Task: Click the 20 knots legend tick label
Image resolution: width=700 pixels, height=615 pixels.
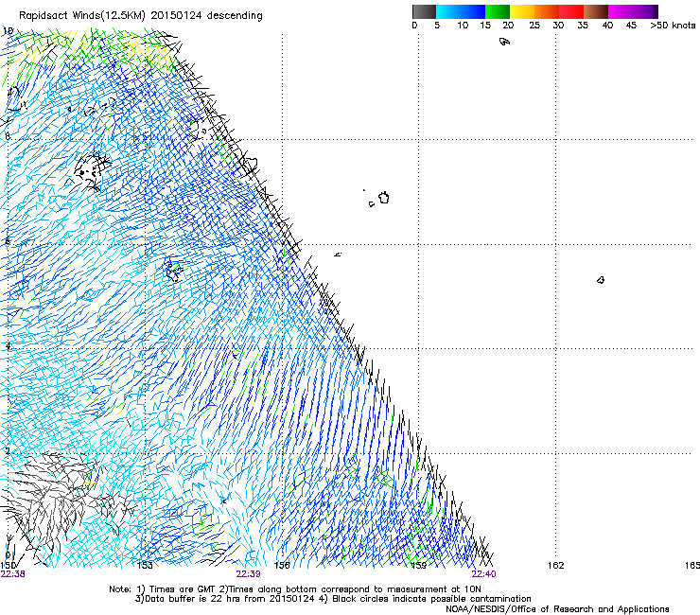Action: click(508, 26)
